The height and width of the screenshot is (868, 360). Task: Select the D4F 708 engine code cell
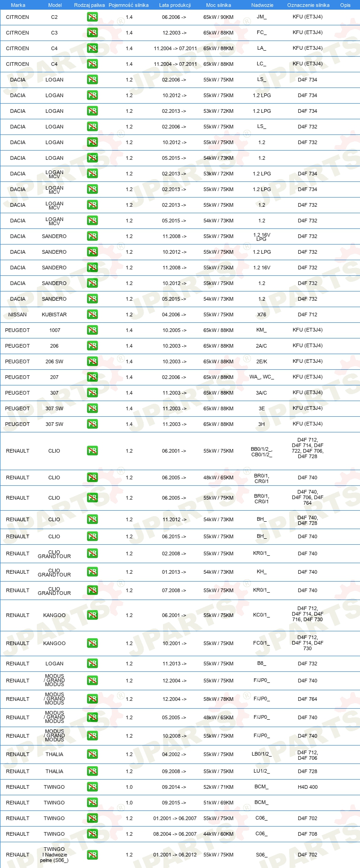click(308, 834)
